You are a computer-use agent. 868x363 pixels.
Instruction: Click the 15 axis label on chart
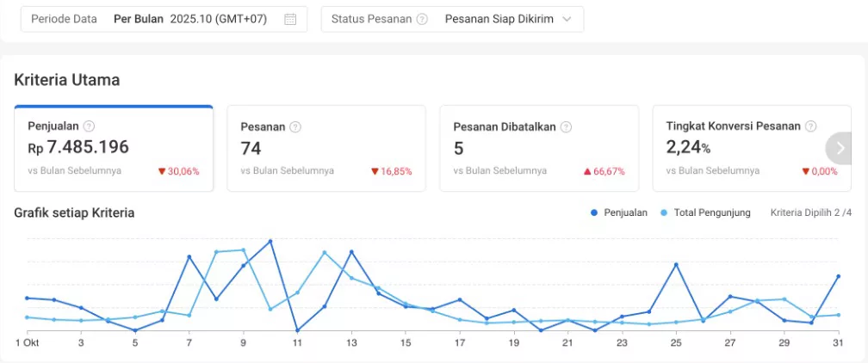[406, 343]
